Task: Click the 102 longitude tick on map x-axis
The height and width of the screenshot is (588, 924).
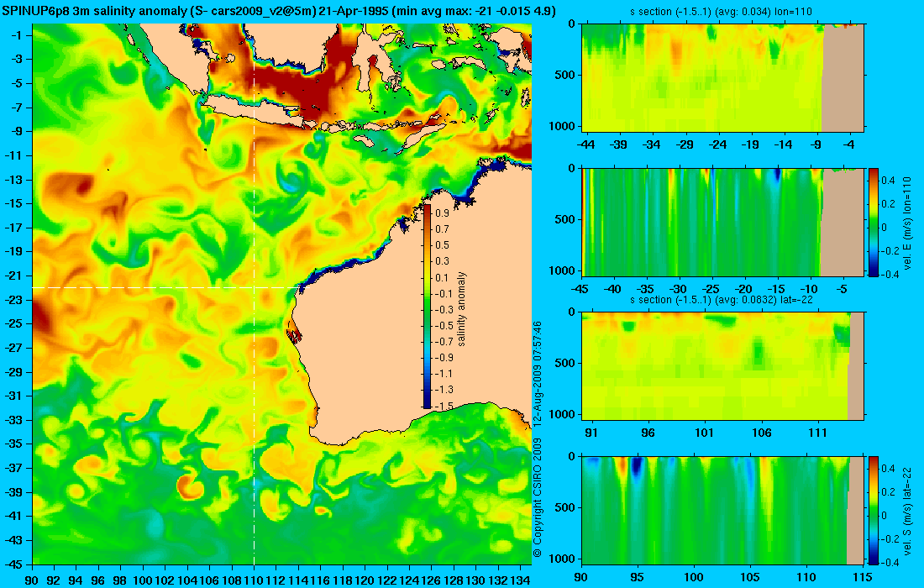Action: pos(165,580)
